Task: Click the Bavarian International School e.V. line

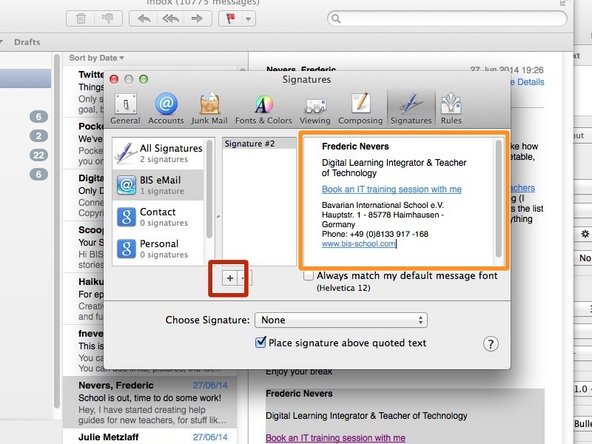Action: tap(383, 205)
